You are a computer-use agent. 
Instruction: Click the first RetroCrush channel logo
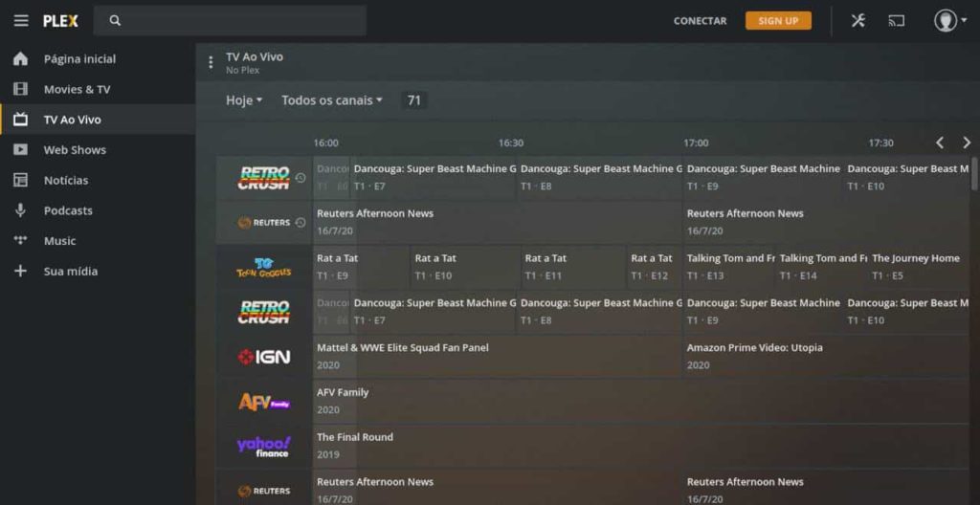click(x=264, y=178)
